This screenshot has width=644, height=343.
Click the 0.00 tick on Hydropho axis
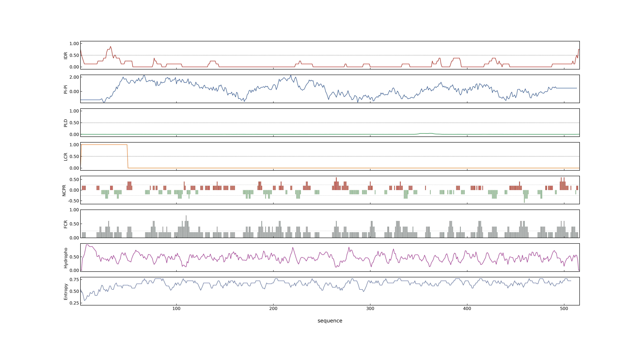[74, 270]
